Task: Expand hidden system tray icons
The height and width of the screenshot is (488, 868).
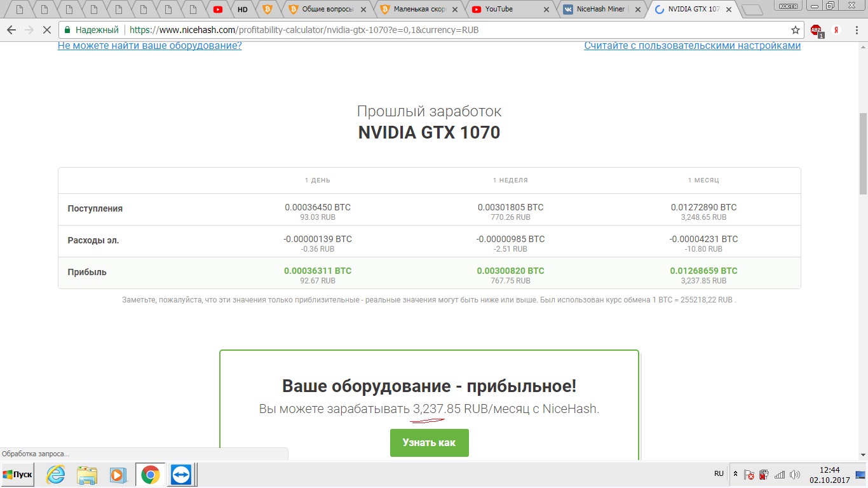Action: (x=735, y=474)
